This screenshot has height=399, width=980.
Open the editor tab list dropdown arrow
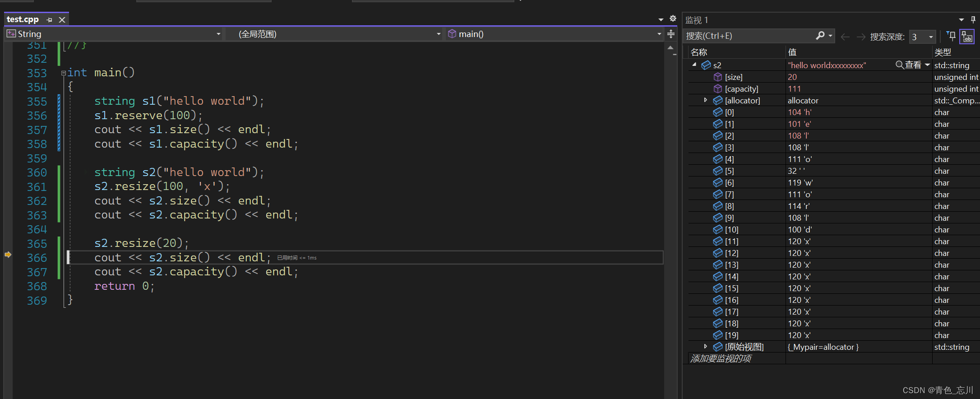[661, 19]
